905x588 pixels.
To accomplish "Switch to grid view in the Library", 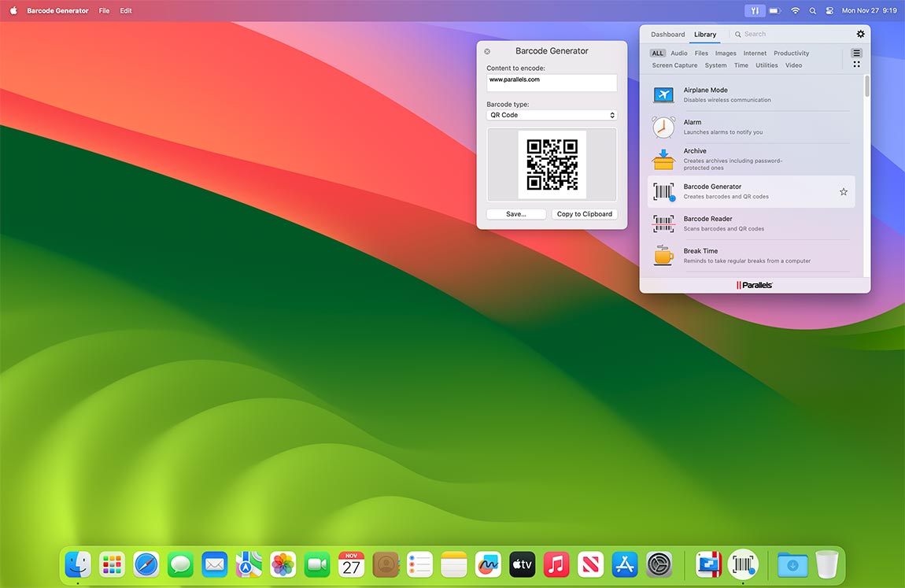I will point(856,63).
